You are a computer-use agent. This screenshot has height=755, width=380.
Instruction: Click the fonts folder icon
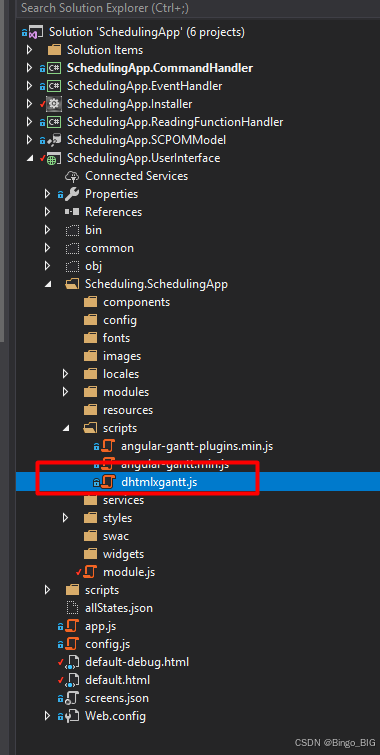coord(90,338)
